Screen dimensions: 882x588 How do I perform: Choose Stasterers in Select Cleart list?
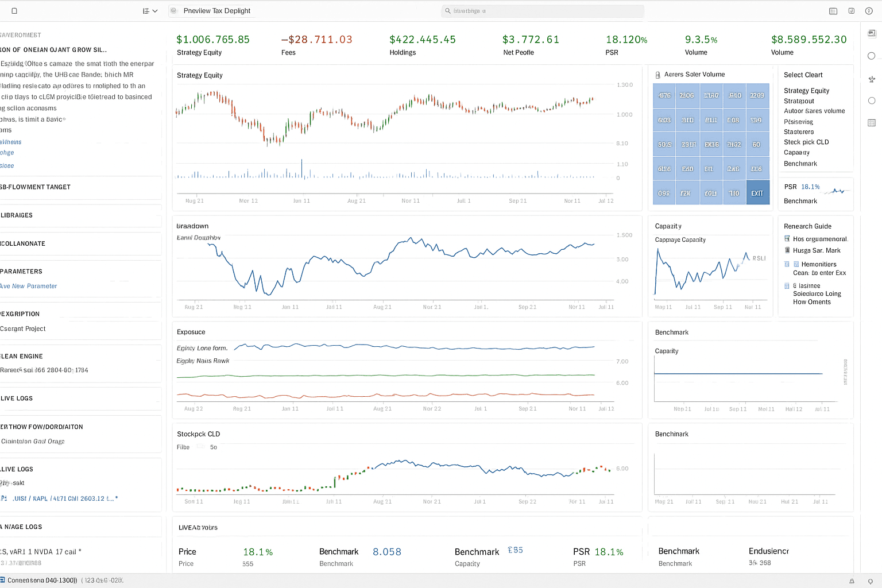pyautogui.click(x=799, y=131)
